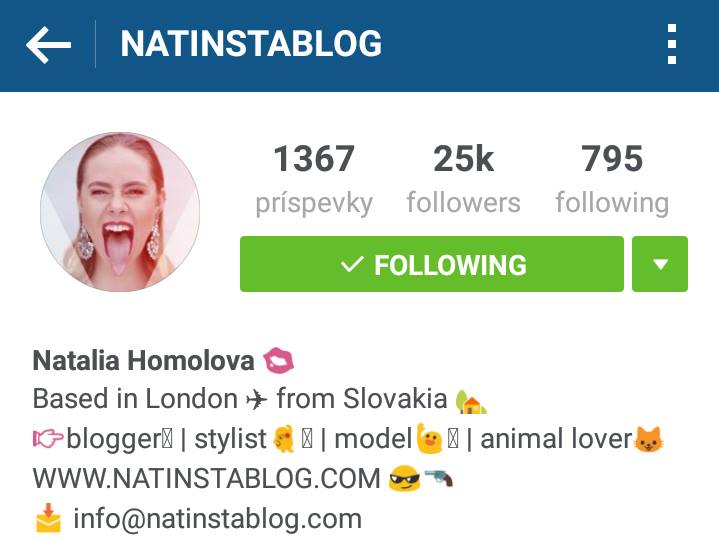Tap the back arrow icon
Image resolution: width=719 pixels, height=541 pixels.
tap(49, 44)
